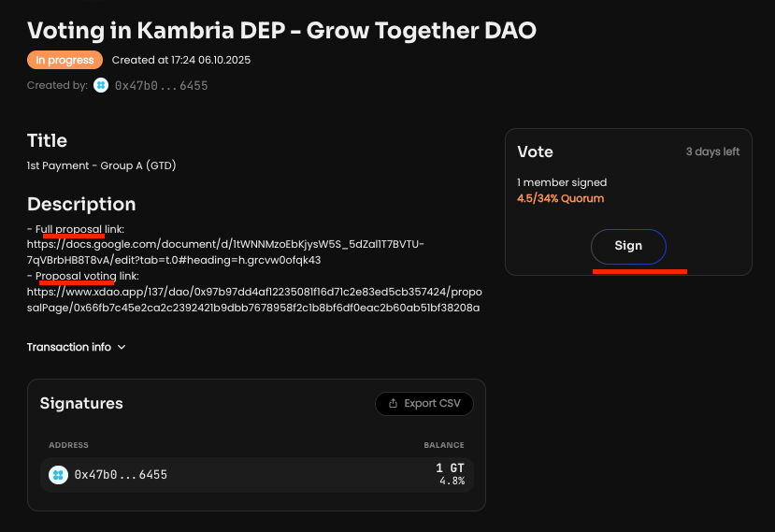Viewport: 775px width, 532px height.
Task: Click the BALANCE column header
Action: [x=443, y=445]
